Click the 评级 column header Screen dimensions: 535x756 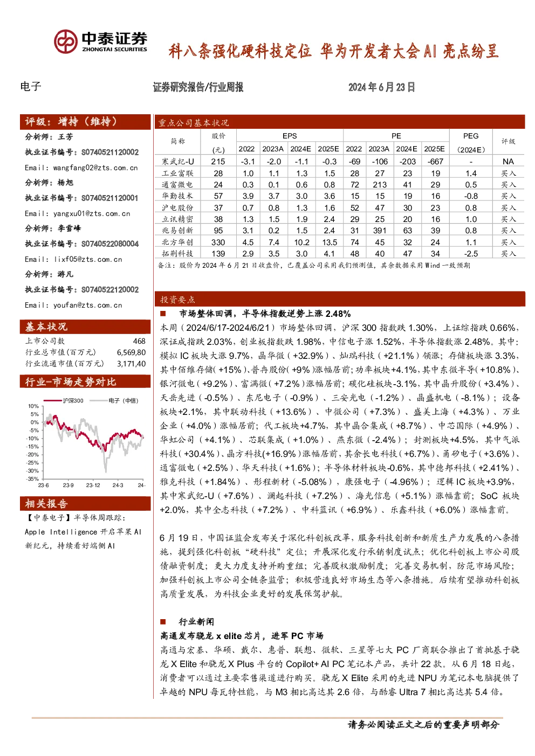508,141
